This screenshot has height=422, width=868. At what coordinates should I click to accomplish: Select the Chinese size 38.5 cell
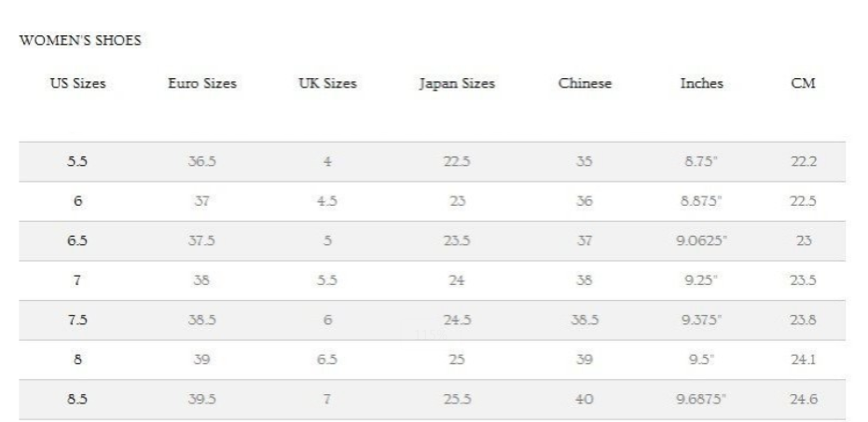[585, 320]
